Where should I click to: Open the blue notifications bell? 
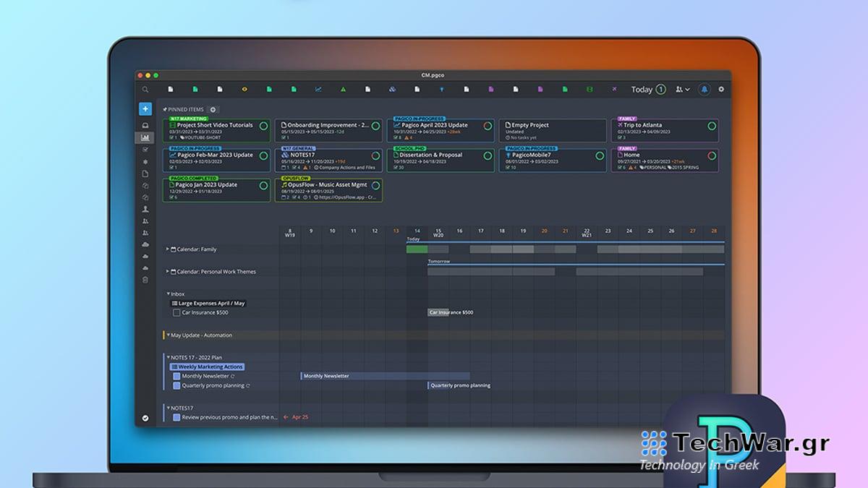coord(704,90)
